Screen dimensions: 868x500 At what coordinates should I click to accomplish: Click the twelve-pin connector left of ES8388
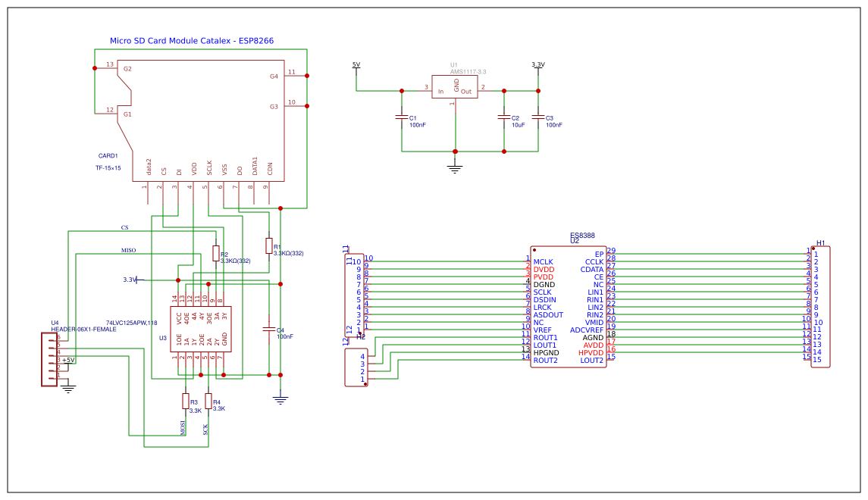coord(354,295)
